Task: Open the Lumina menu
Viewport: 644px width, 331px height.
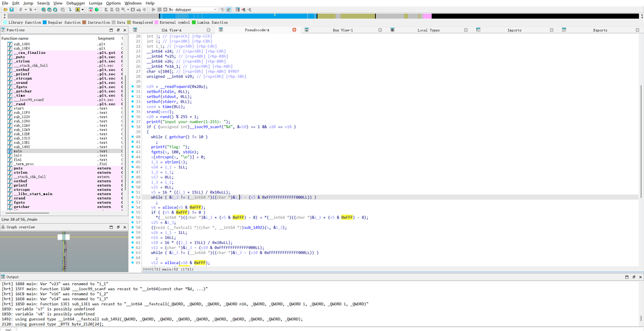Action: pos(96,3)
